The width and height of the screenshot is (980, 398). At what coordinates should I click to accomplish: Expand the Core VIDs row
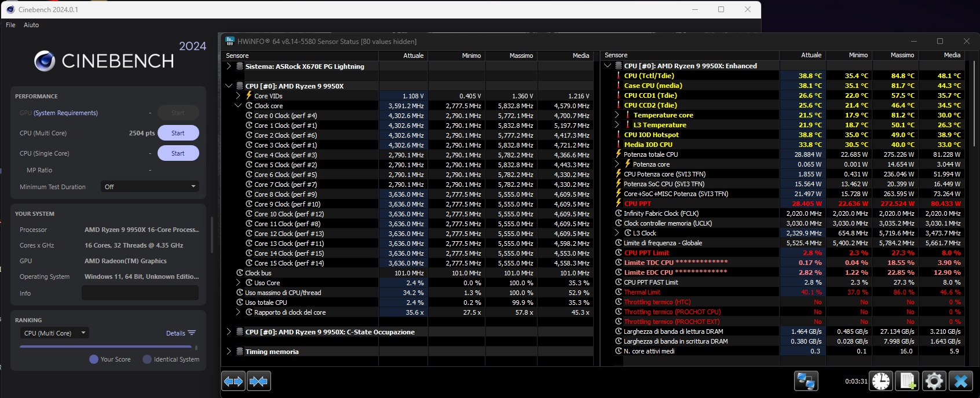click(x=238, y=95)
